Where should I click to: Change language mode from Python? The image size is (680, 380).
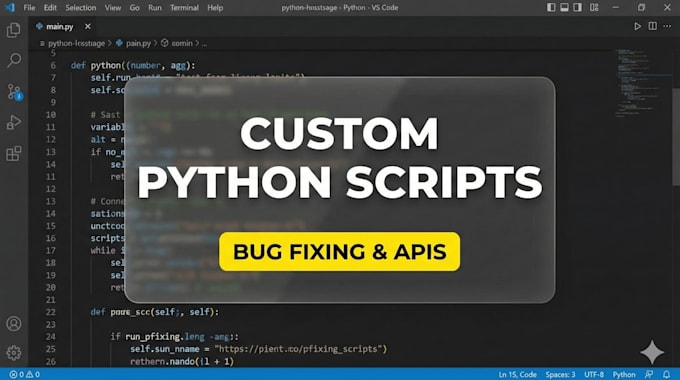pyautogui.click(x=624, y=374)
